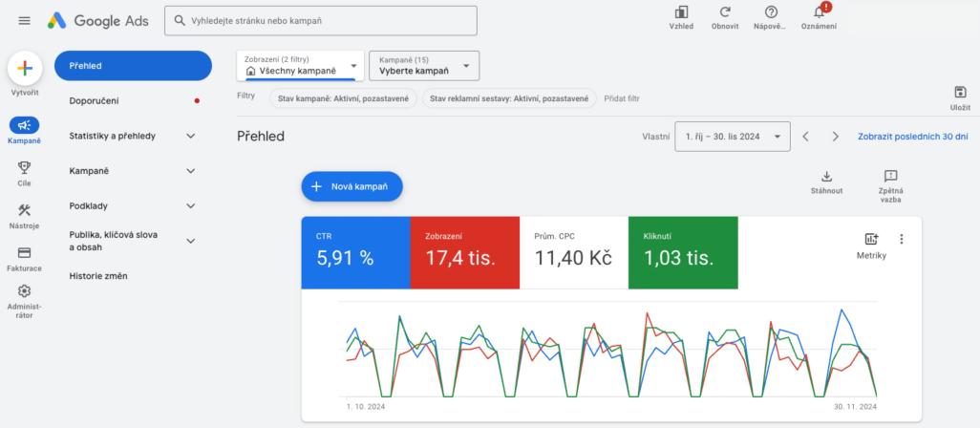Open the Vyberte kampaň dropdown
Viewport: 980px width, 428px height.
tap(424, 66)
